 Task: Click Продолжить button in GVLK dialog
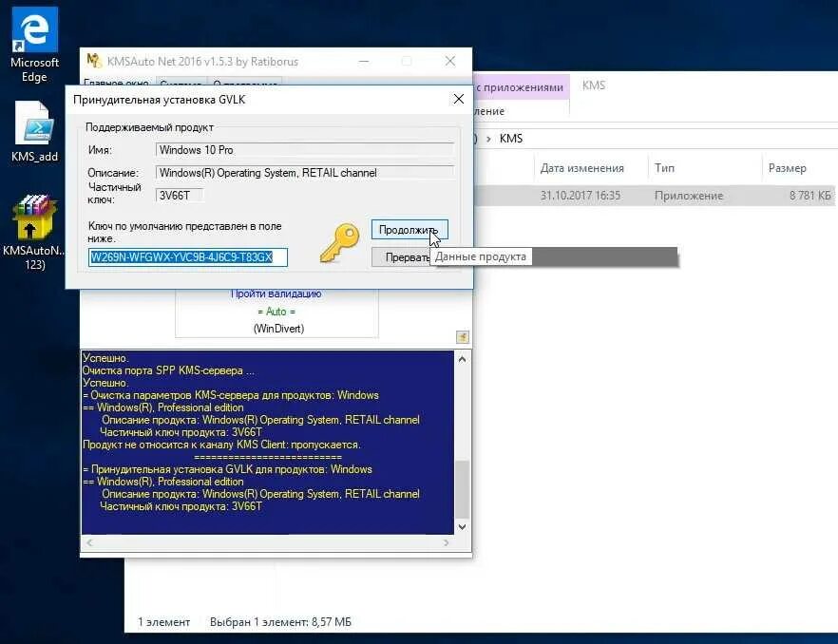pyautogui.click(x=409, y=230)
